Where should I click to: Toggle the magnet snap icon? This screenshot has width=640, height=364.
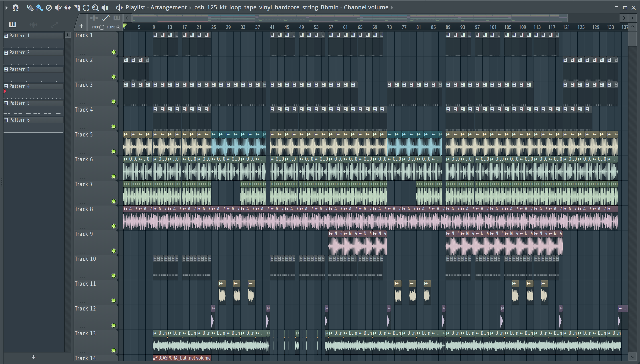tap(16, 8)
